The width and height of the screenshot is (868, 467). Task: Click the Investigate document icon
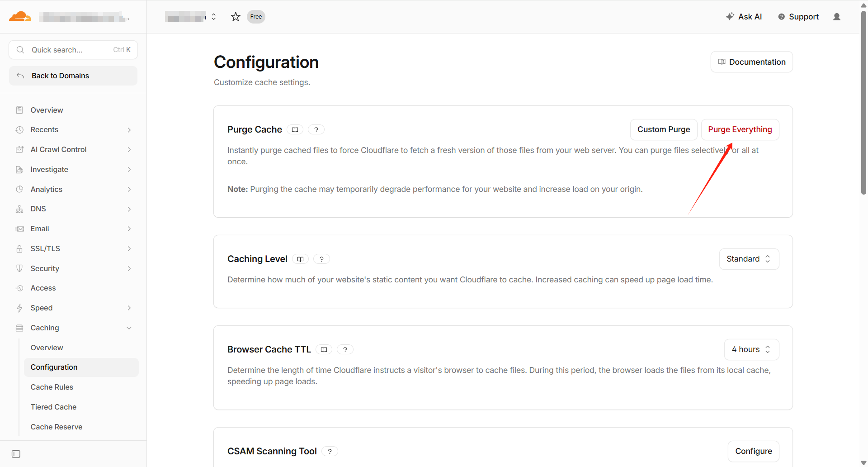(19, 169)
